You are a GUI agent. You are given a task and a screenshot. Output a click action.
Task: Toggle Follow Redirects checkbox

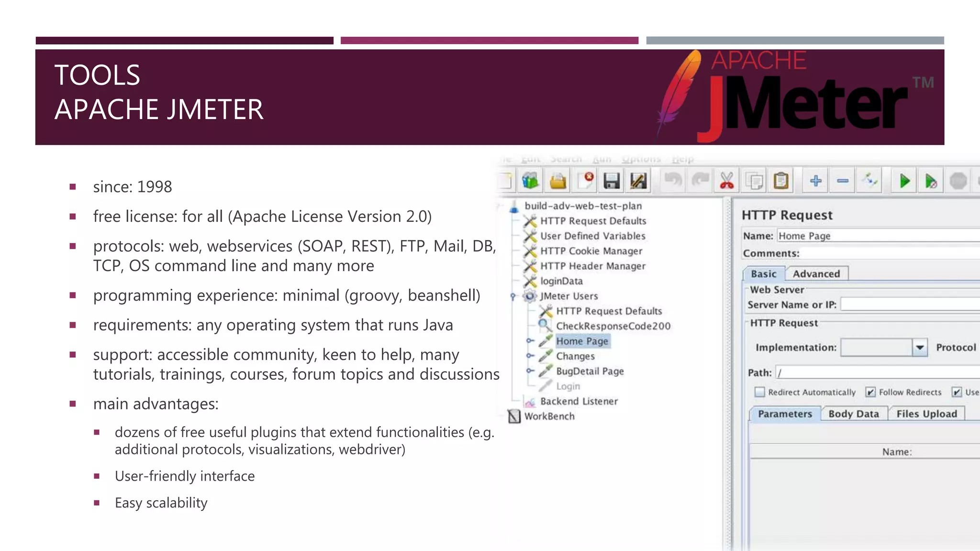(870, 392)
